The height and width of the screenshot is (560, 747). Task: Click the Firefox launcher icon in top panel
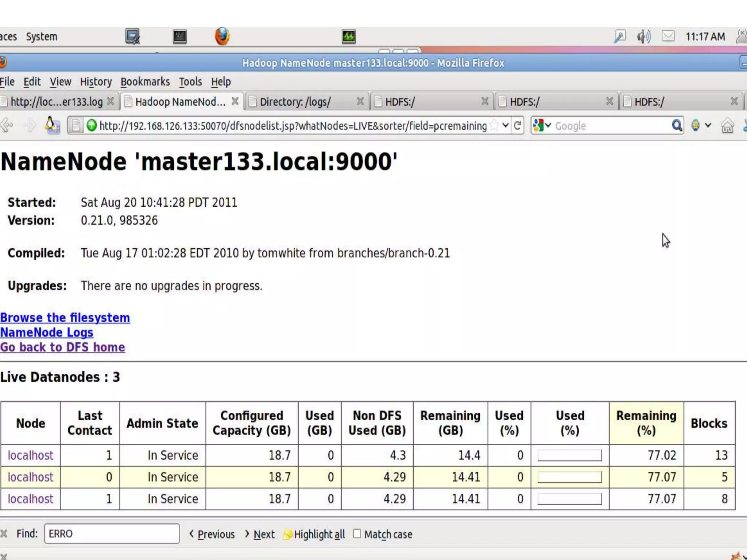(222, 36)
